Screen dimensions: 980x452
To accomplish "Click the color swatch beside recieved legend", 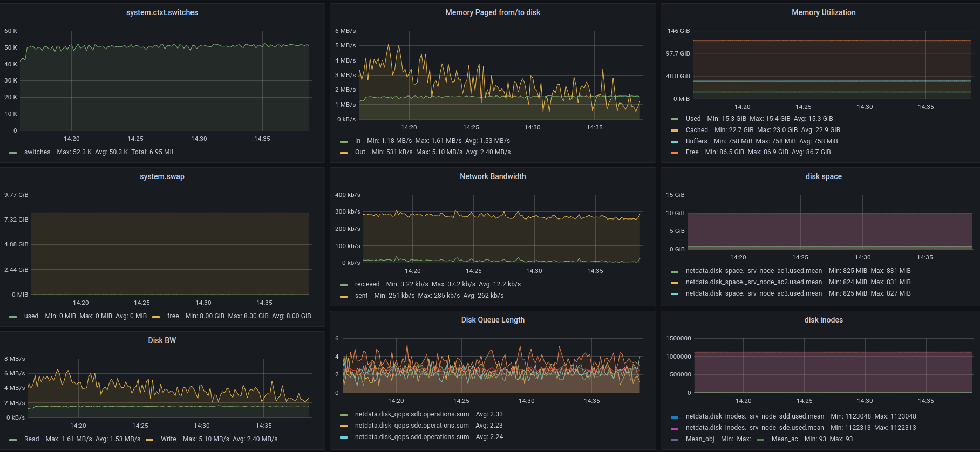I will [x=344, y=285].
